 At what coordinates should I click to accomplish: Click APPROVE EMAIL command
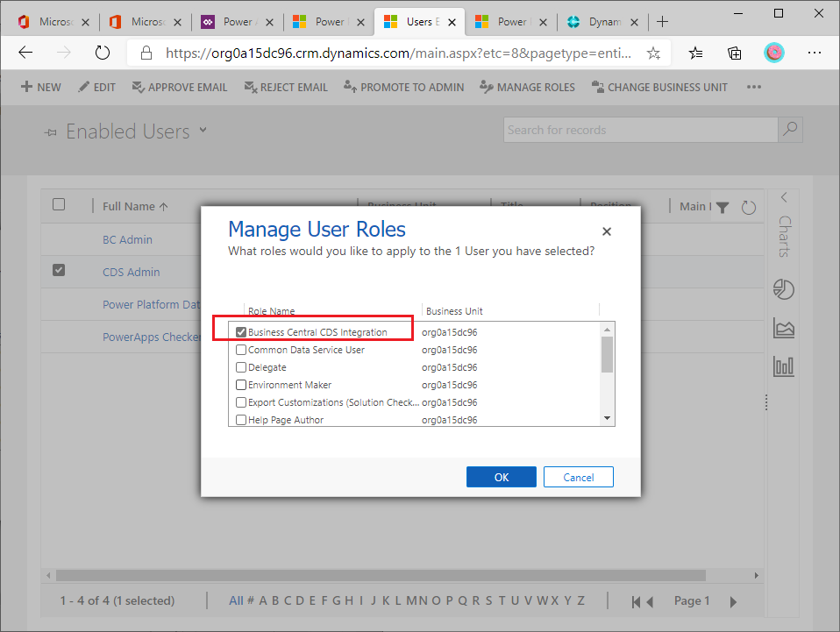tap(180, 87)
